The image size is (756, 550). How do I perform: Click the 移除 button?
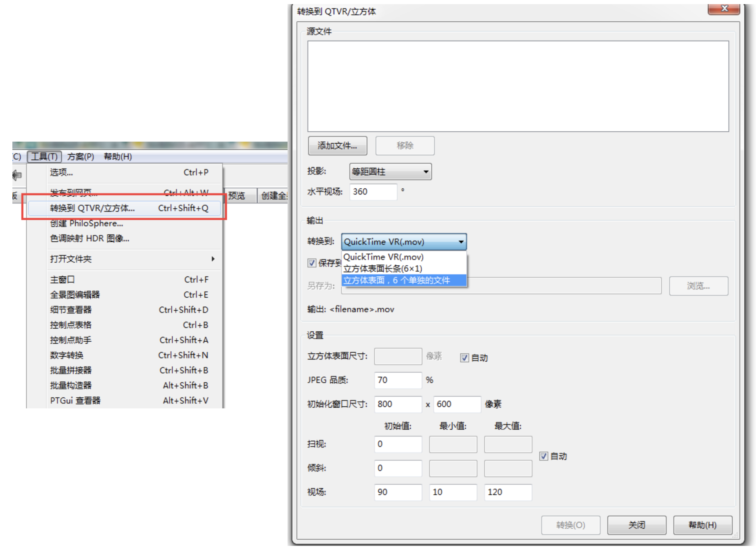pyautogui.click(x=405, y=145)
